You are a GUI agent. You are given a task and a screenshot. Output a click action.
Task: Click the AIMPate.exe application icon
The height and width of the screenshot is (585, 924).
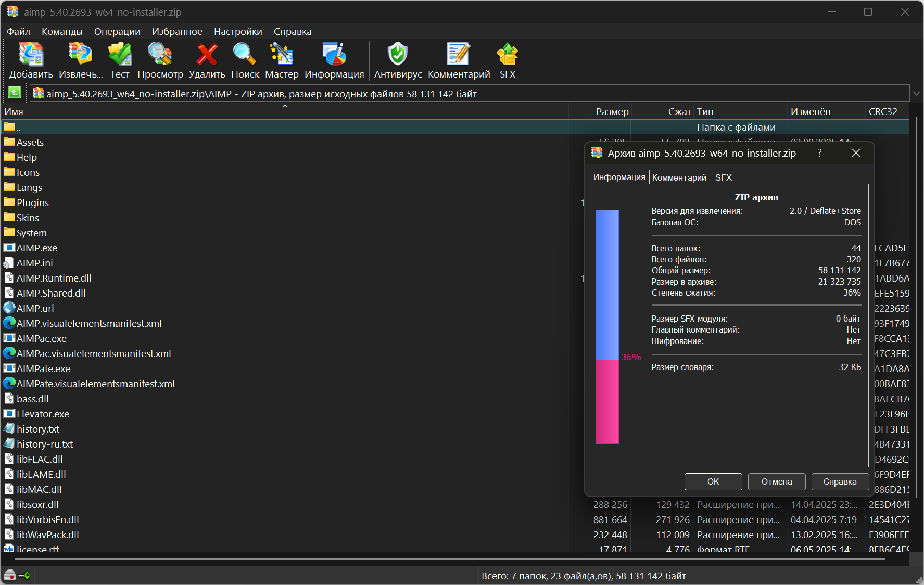point(9,368)
